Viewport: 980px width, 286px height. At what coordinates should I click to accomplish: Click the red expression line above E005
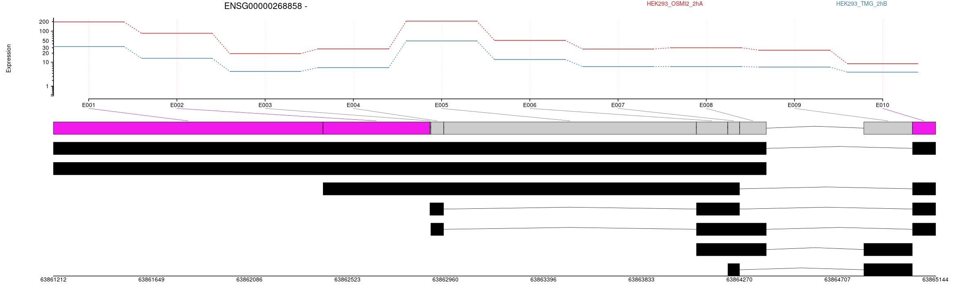click(441, 21)
